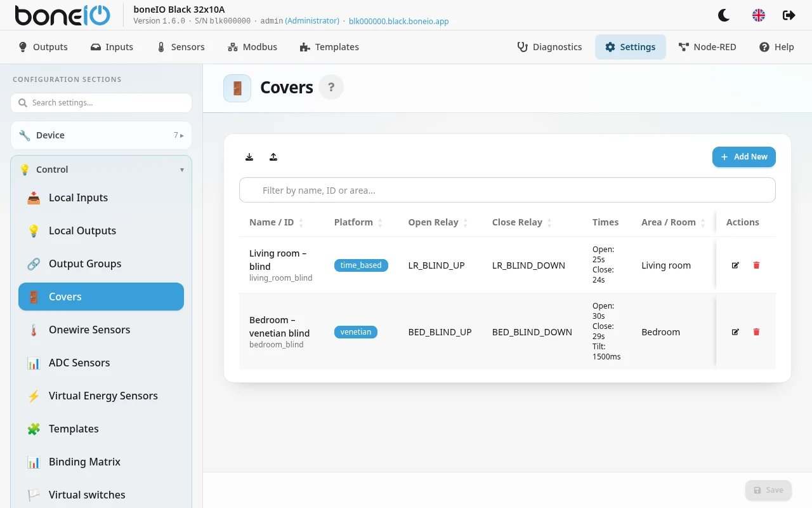Delete the Living room blind cover
Viewport: 812px width, 508px height.
point(756,265)
